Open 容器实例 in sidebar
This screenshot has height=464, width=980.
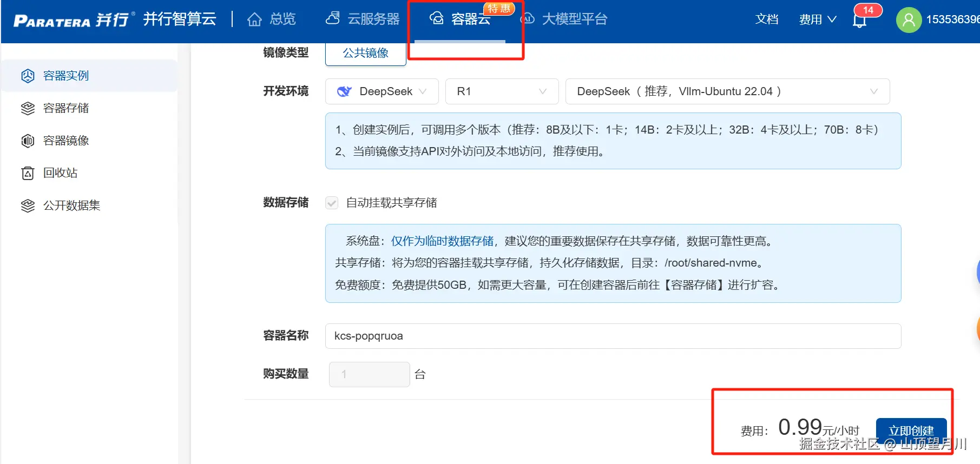[89, 76]
